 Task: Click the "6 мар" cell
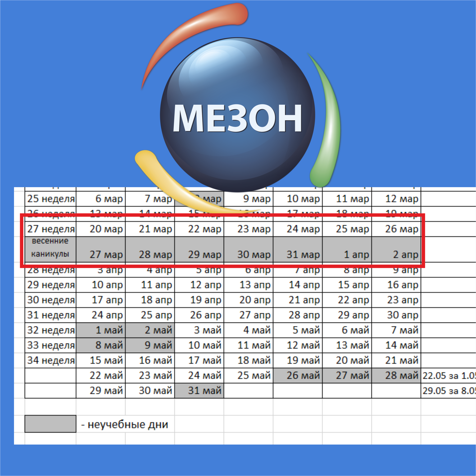[x=101, y=199]
